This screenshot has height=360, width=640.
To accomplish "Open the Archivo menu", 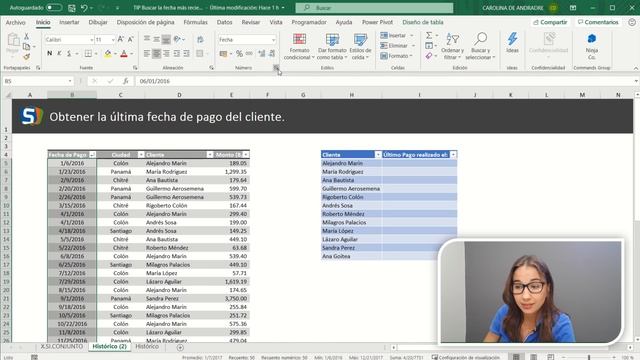I will coord(16,22).
